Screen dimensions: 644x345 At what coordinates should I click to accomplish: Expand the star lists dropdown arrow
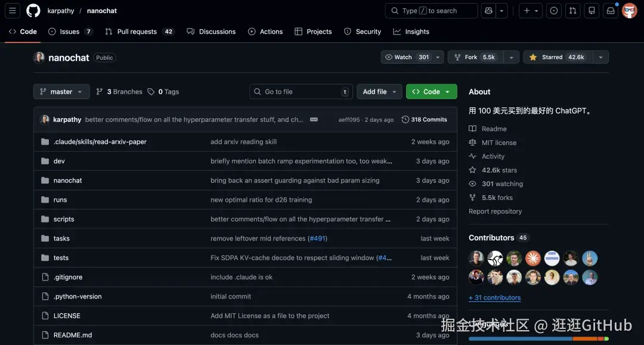click(600, 57)
